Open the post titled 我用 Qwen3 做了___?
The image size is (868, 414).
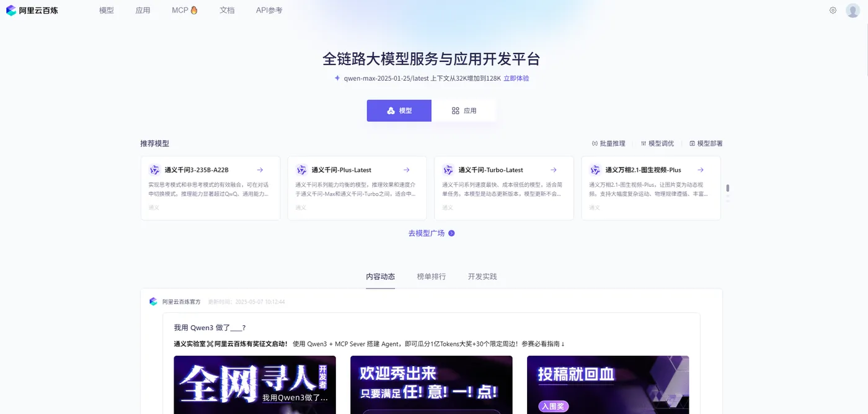(x=210, y=328)
